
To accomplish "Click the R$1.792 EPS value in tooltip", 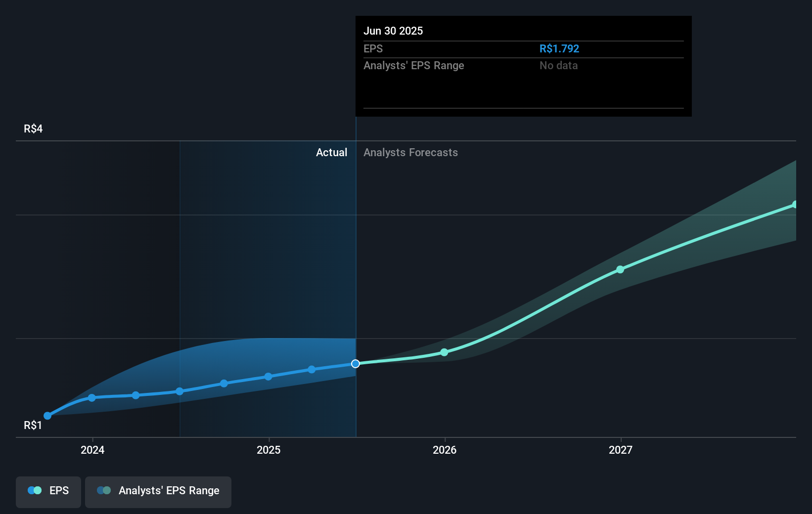I will (559, 48).
